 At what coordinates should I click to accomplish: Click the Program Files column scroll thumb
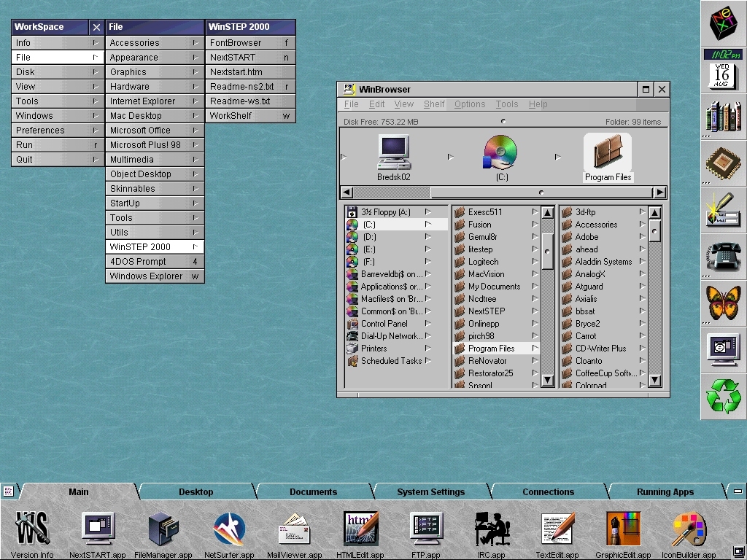click(x=654, y=231)
